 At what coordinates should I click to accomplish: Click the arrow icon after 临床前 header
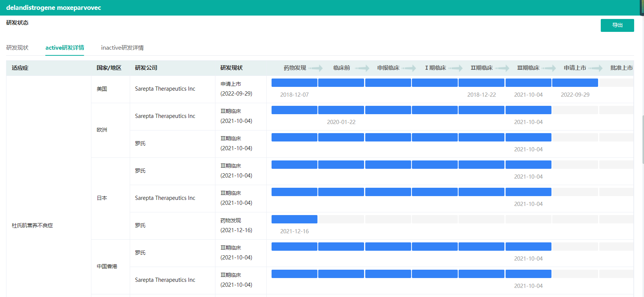tap(362, 68)
